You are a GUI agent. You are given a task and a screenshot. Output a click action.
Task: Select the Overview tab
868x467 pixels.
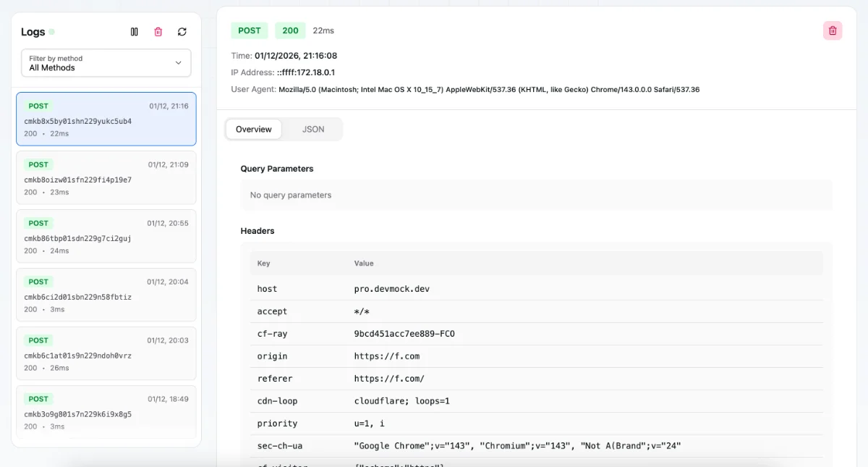point(253,129)
